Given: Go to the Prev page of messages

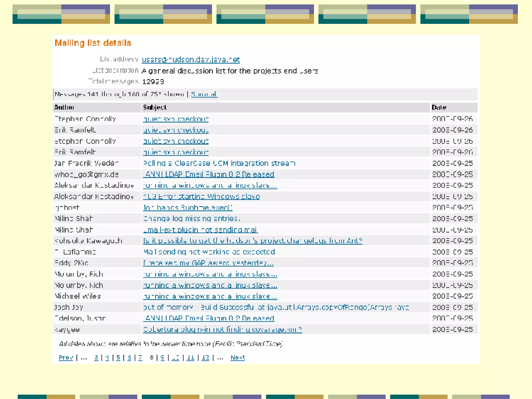Looking at the screenshot, I should [x=66, y=357].
